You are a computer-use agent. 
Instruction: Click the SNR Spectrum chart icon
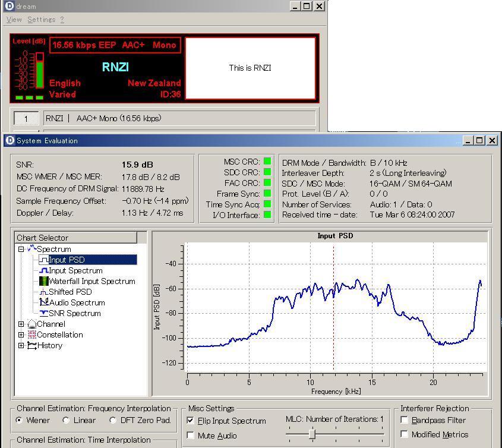44,313
